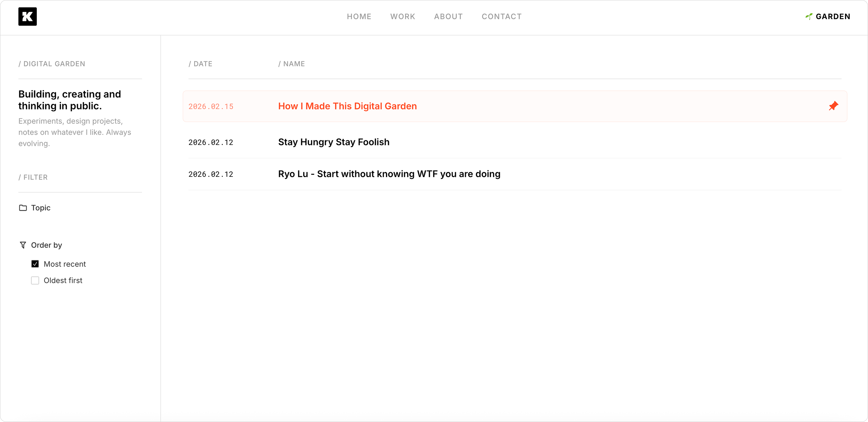Click the red pin icon on pinned post
Screen dimensions: 868x422
[x=834, y=106]
